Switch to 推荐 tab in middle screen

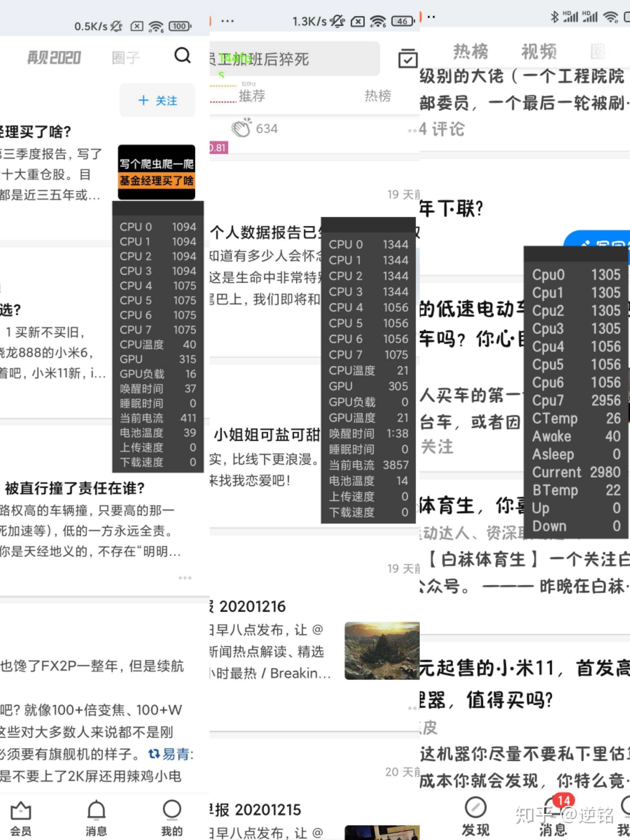click(x=252, y=96)
